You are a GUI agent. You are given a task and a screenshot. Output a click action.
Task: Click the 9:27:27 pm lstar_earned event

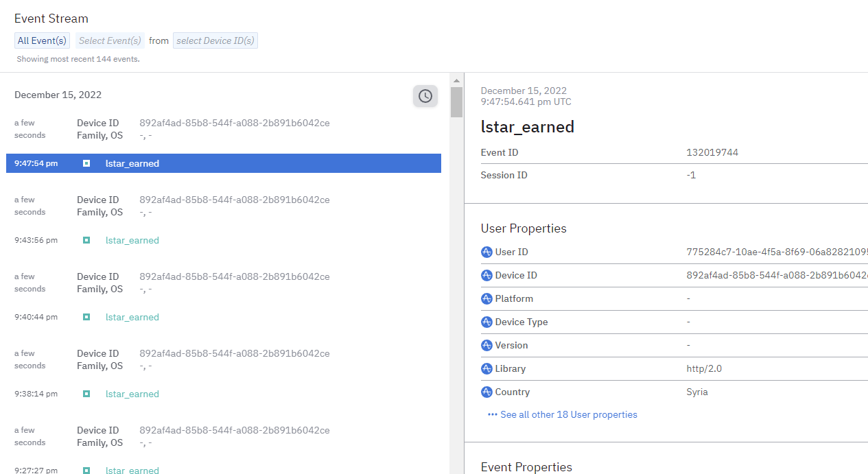pyautogui.click(x=132, y=470)
